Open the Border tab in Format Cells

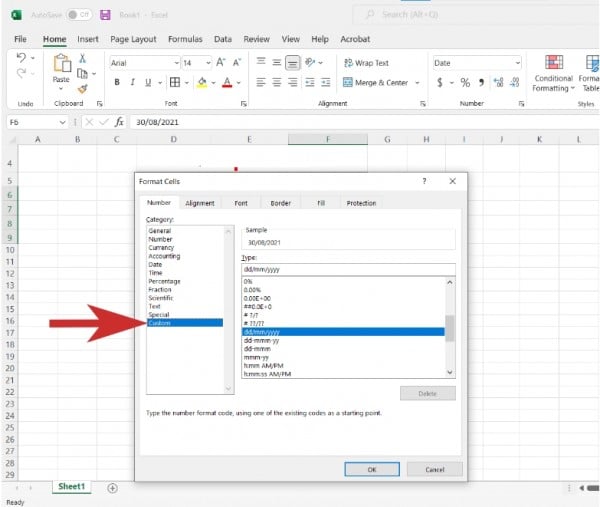(280, 203)
